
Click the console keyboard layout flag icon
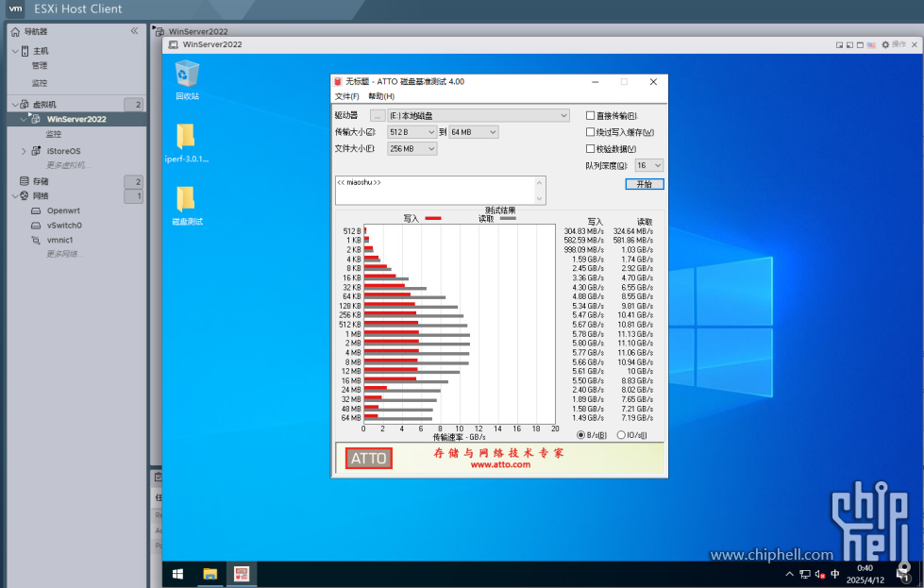tap(871, 44)
